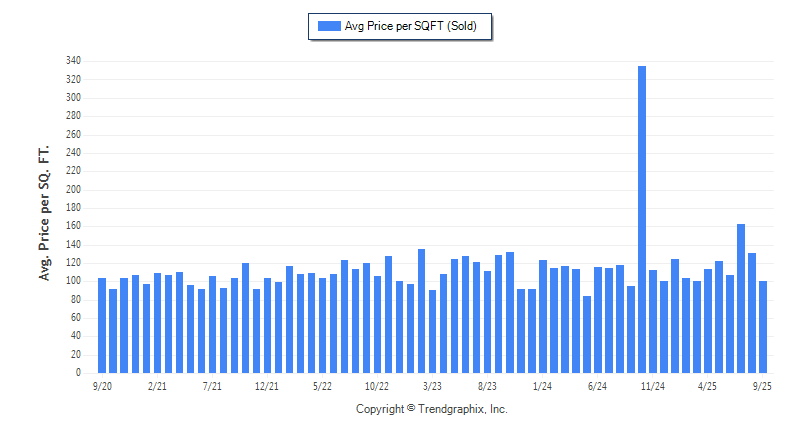Select the 12/21 date label

tap(267, 385)
